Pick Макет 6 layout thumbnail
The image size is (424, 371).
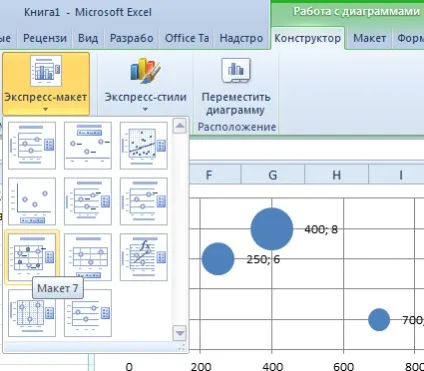tap(144, 201)
